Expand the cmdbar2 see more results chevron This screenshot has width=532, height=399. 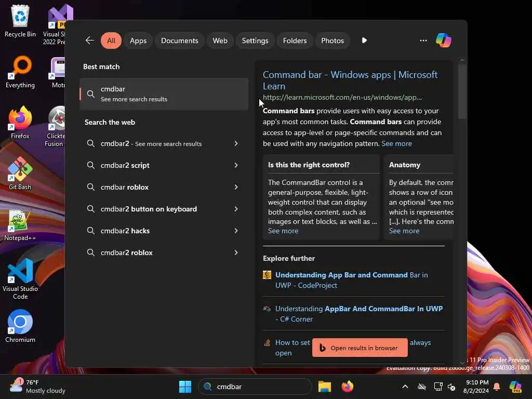236,143
